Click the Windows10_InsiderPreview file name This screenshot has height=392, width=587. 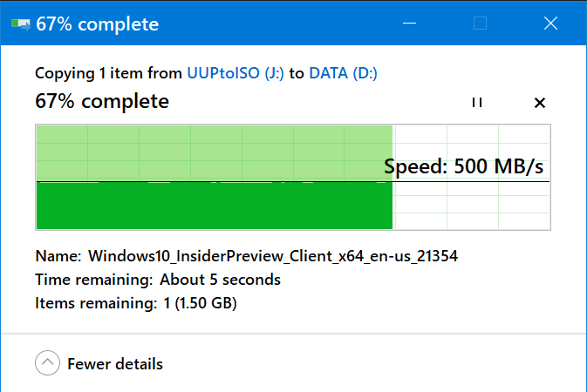pyautogui.click(x=273, y=256)
